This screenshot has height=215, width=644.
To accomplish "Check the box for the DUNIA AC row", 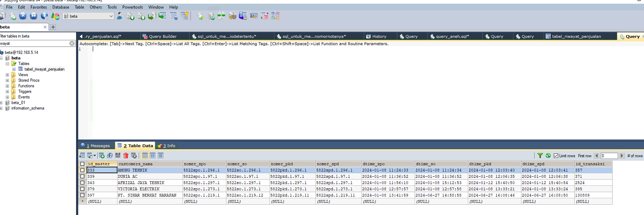I will click(x=83, y=176).
